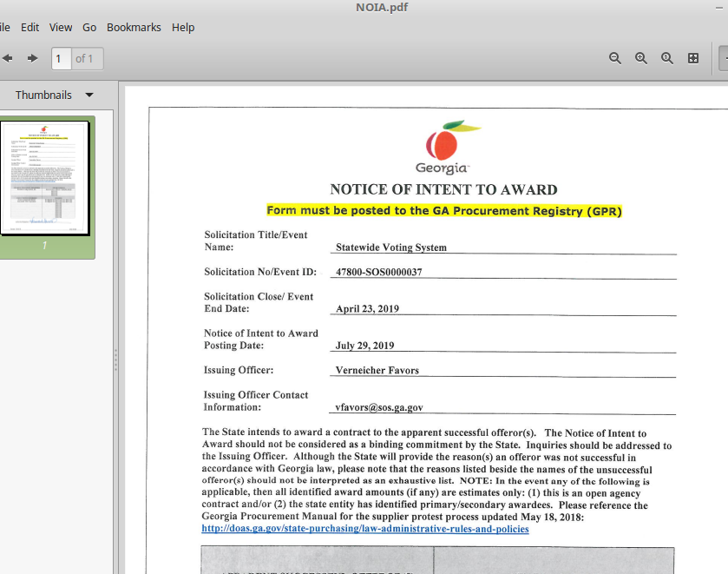The image size is (728, 574).
Task: Click 'Statewide Voting System' value
Action: point(391,247)
